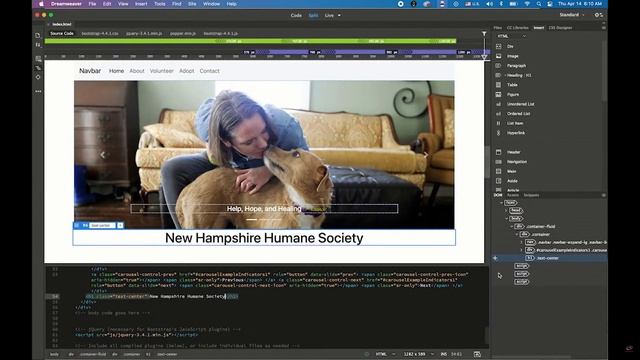Click the Open Documents icon in left toolbar

pyautogui.click(x=38, y=36)
